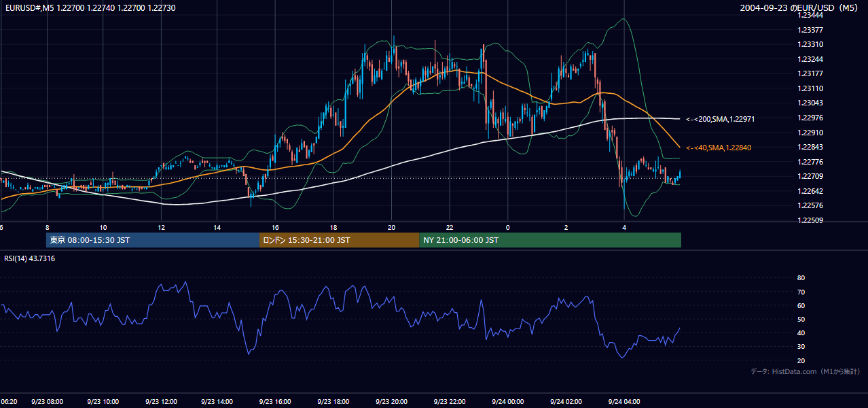Click price level 1.23310 on the price axis
868x408 pixels.
click(x=810, y=44)
